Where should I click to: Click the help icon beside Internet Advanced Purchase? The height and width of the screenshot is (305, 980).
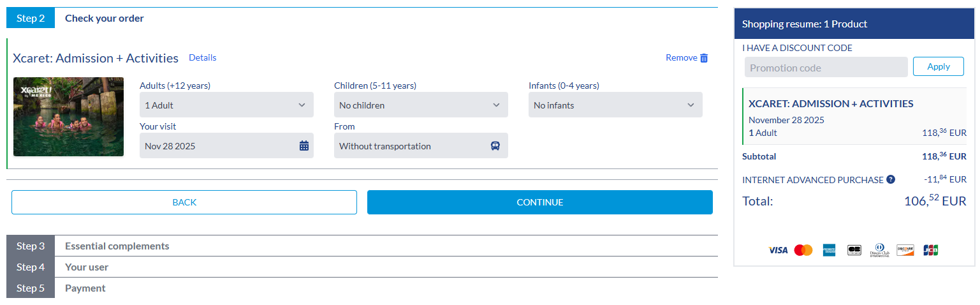[891, 180]
